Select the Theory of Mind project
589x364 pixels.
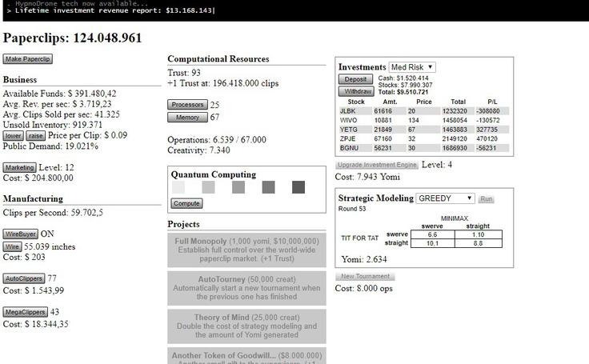(x=246, y=326)
